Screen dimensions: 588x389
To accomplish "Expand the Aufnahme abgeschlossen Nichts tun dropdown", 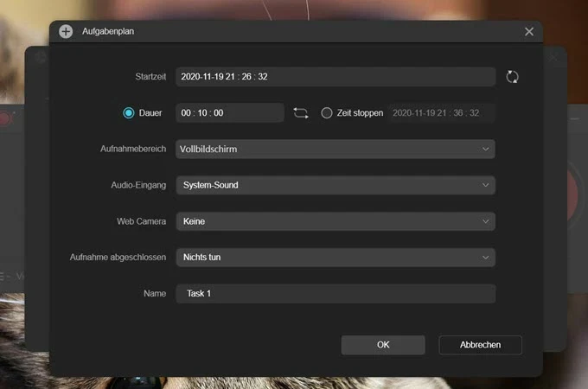I will click(x=336, y=258).
